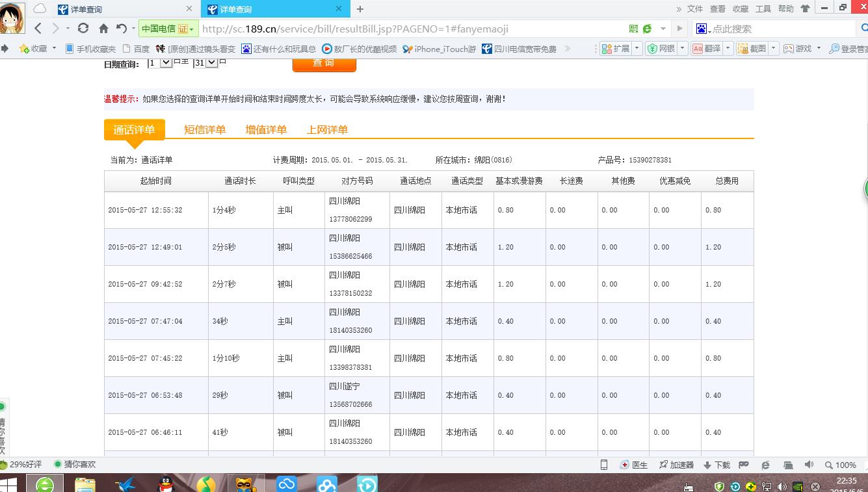The height and width of the screenshot is (492, 868).
Task: Open the 收藏 menu
Action: click(741, 9)
